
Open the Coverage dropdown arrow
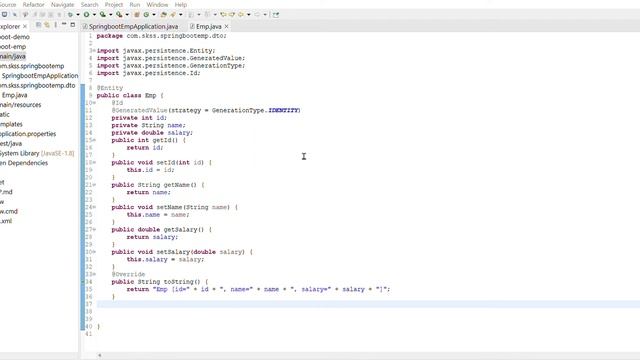tap(111, 15)
